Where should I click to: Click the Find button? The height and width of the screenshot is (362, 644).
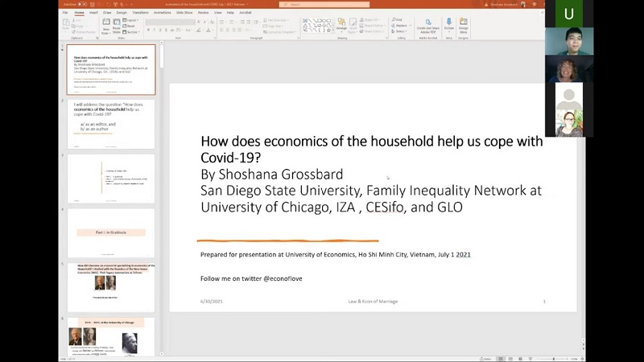[397, 19]
